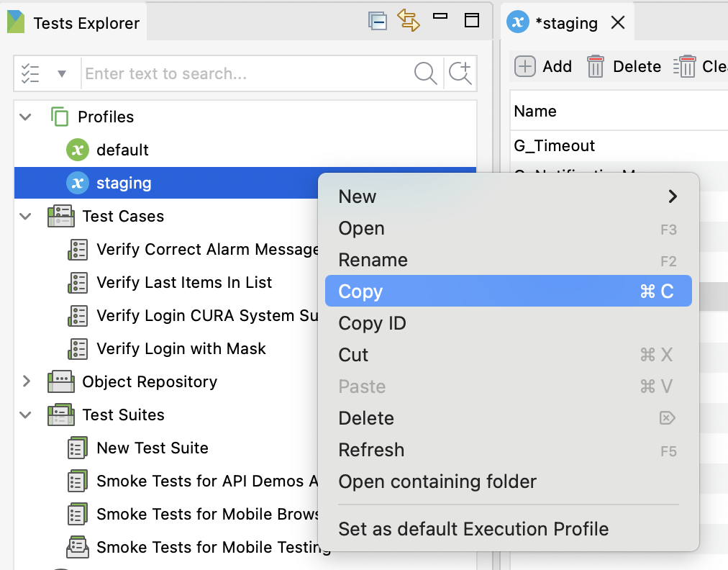Click the Delete variable button
This screenshot has width=728, height=570.
click(x=624, y=66)
